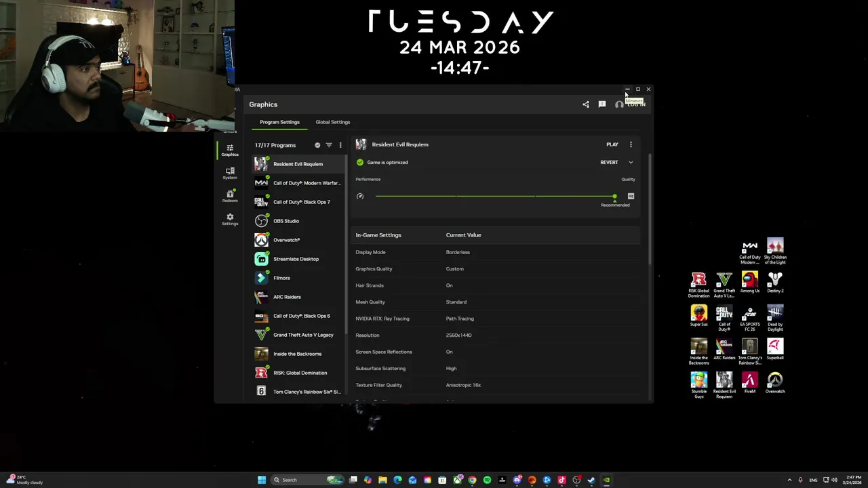Open Spotify from the taskbar
Viewport: 868px width, 488px height.
487,480
